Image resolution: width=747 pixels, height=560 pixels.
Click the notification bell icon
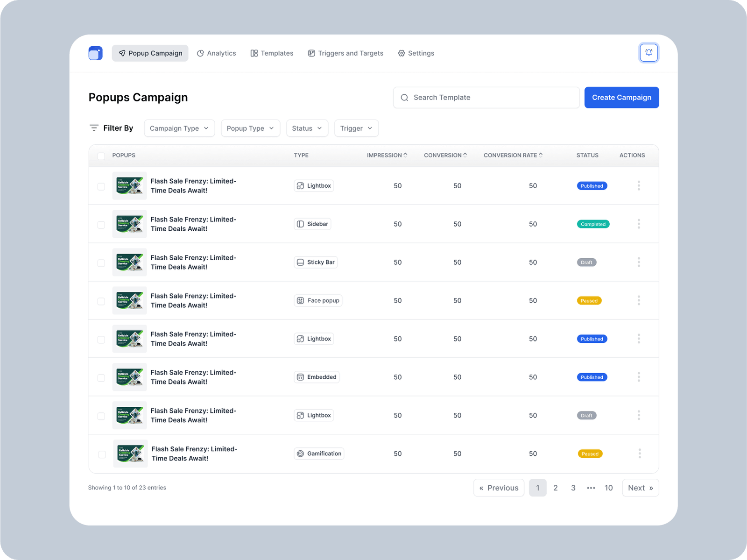point(648,53)
